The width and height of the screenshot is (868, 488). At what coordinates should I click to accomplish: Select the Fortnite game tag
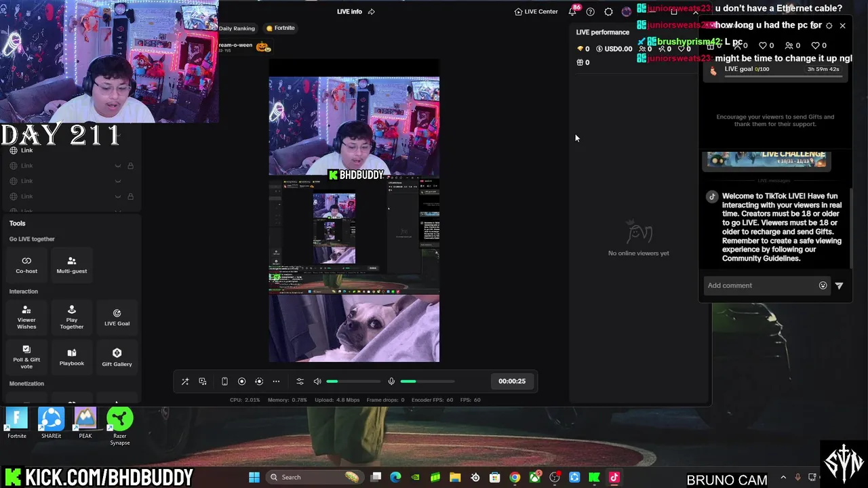[280, 28]
